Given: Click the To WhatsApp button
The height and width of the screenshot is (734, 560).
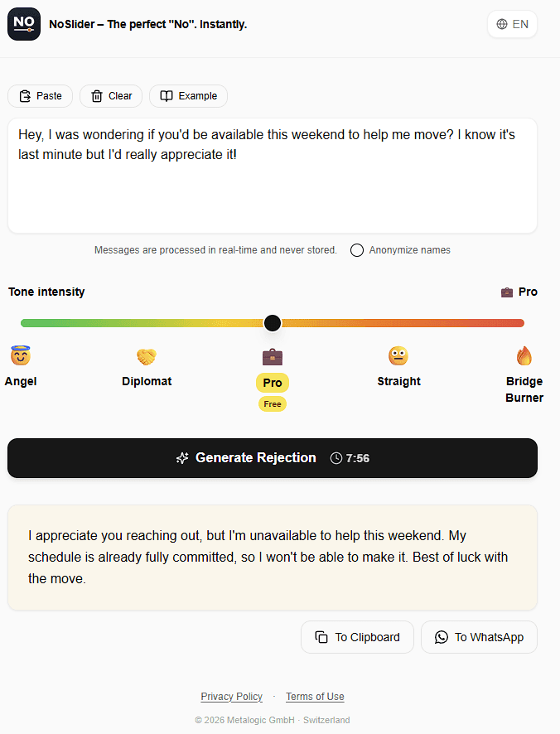Looking at the screenshot, I should coord(479,636).
